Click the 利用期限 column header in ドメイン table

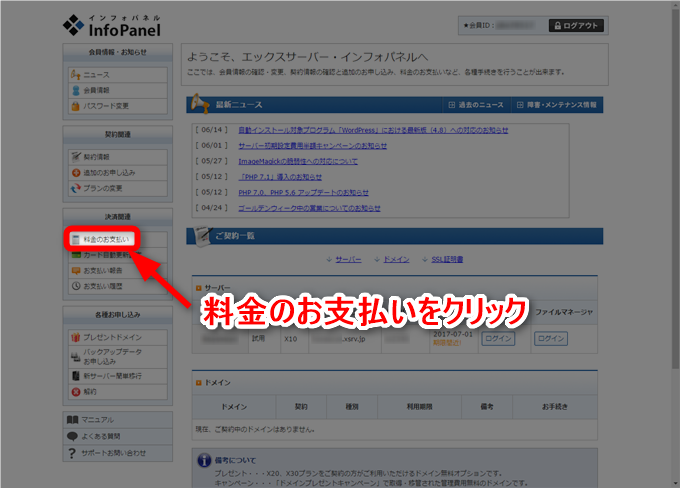419,407
